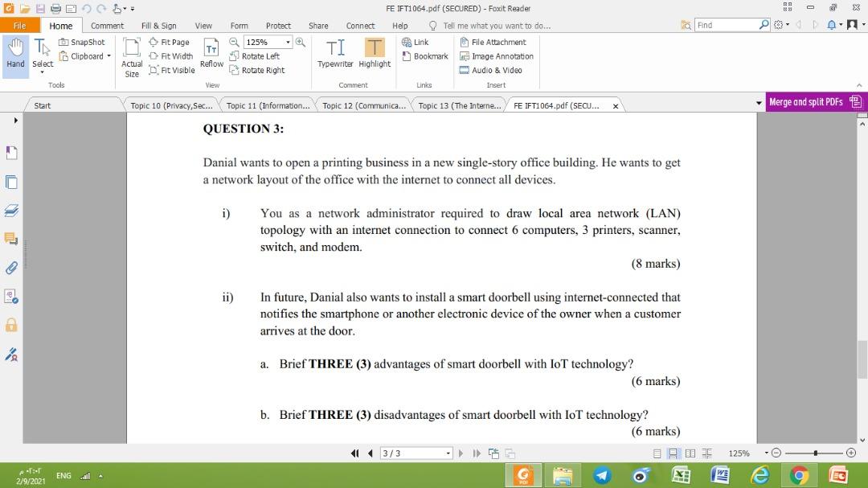This screenshot has width=868, height=488.
Task: Enable Reflow reading mode
Action: coord(211,54)
